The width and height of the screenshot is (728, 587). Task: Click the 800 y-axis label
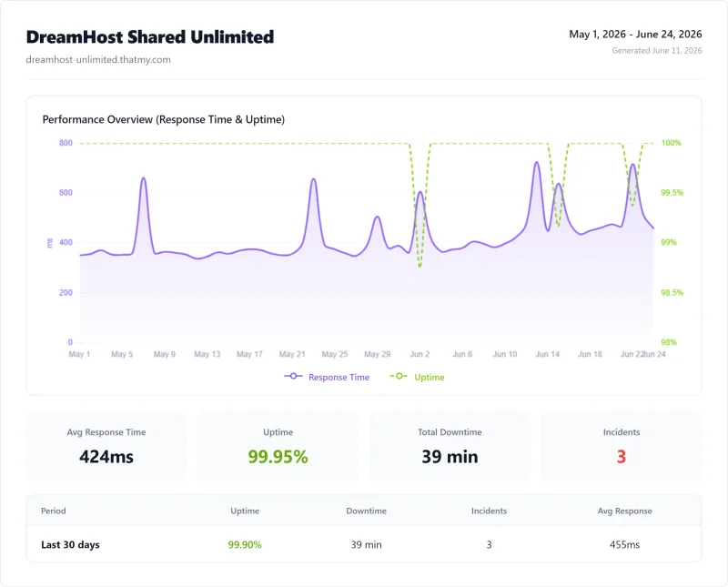tap(66, 143)
